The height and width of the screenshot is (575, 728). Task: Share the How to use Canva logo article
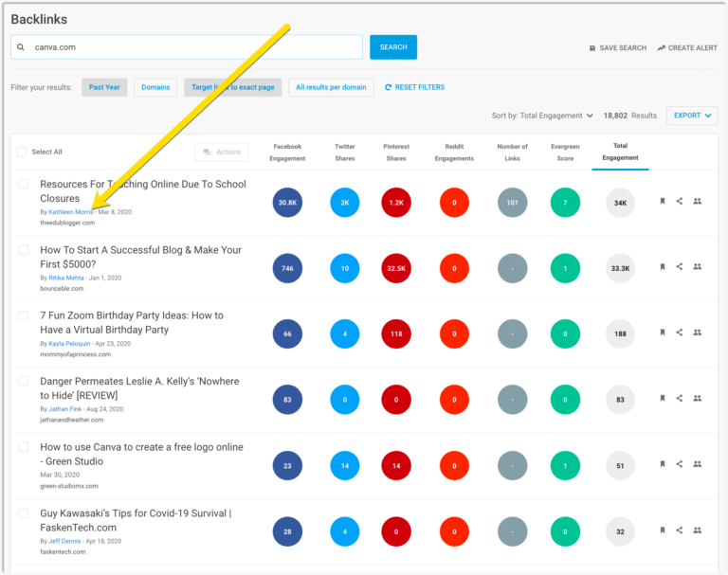pos(680,464)
